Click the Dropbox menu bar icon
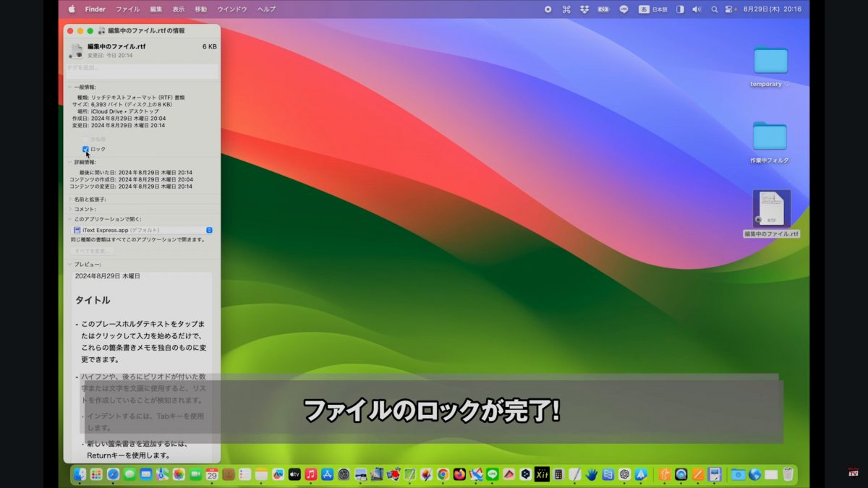Viewport: 868px width, 488px height. click(584, 9)
